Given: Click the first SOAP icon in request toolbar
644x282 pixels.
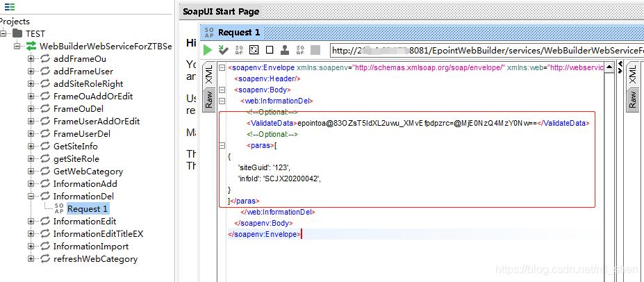Looking at the screenshot, I should (x=239, y=50).
